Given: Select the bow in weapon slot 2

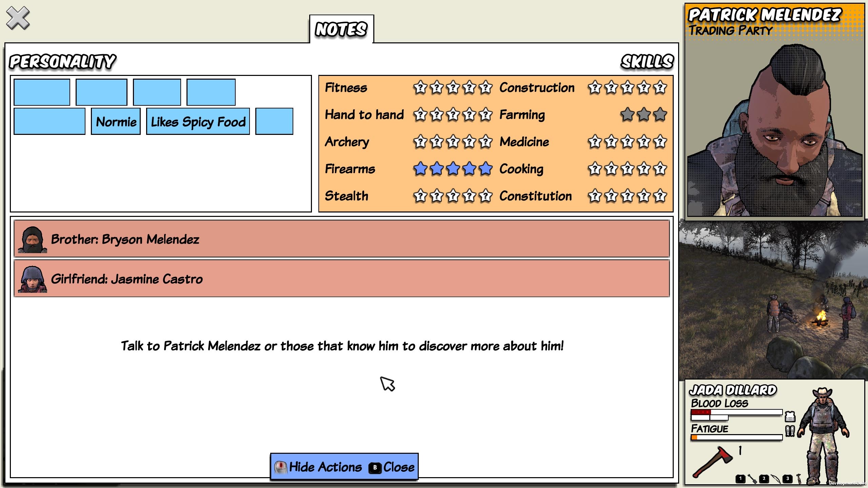Looking at the screenshot, I should [x=775, y=479].
